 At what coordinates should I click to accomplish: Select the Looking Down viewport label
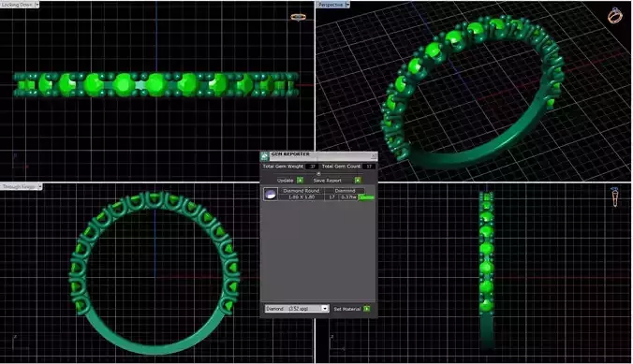[17, 5]
